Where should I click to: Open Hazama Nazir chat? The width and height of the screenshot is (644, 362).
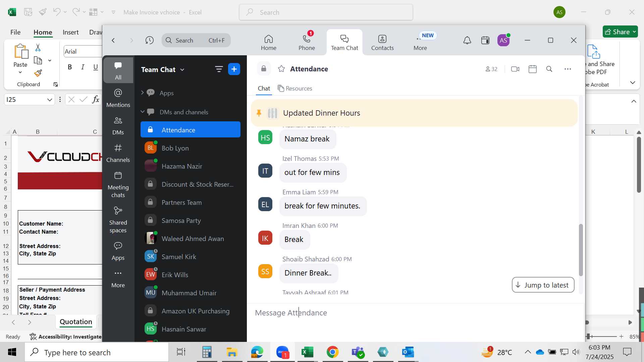click(191, 166)
